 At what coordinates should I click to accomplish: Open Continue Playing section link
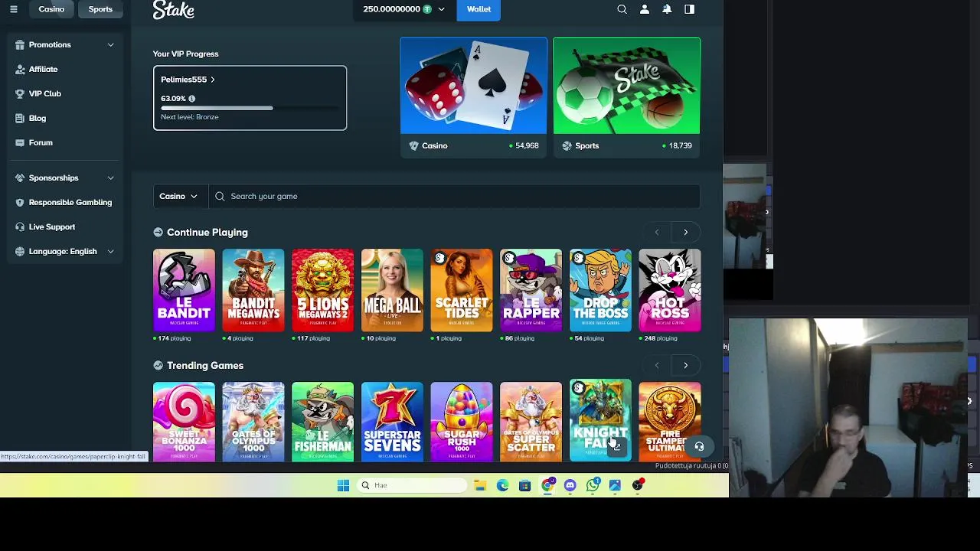(x=207, y=232)
